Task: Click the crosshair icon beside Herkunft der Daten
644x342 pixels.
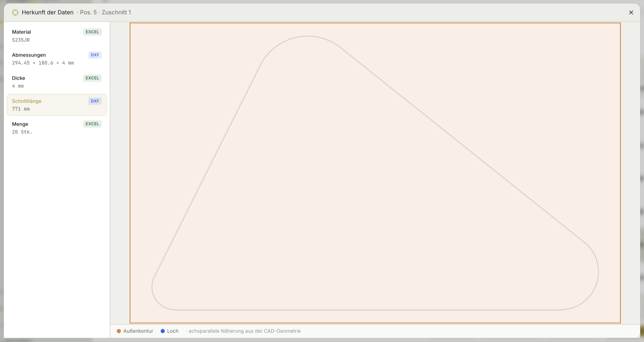Action: [15, 12]
